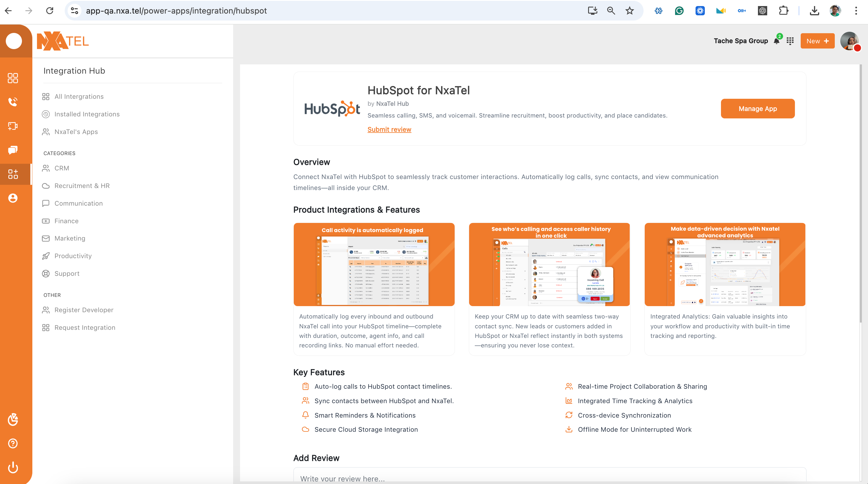This screenshot has width=868, height=484.
Task: Click the Sync contacts between HubSpot feature
Action: (x=384, y=401)
